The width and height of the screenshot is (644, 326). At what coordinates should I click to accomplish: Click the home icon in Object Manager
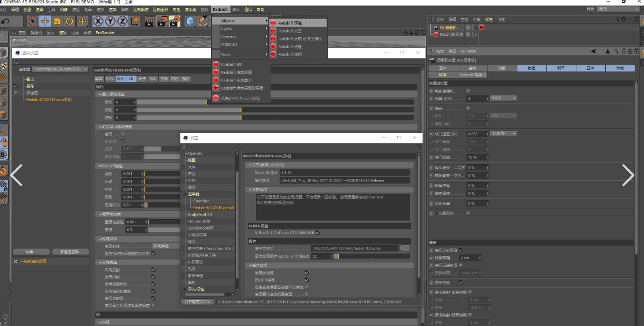tap(623, 19)
